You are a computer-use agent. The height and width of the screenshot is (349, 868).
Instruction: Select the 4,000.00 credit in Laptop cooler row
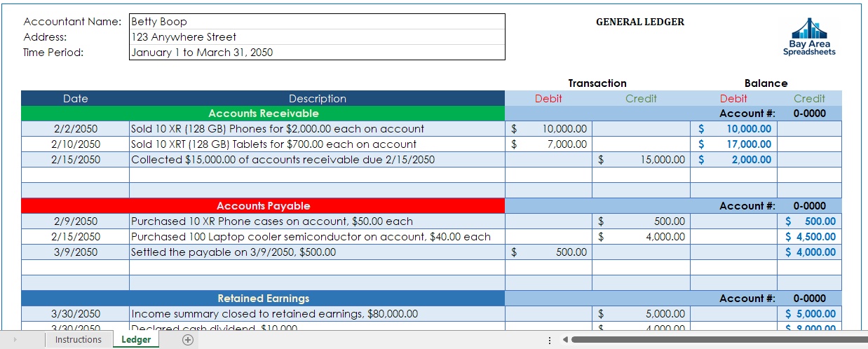click(641, 237)
